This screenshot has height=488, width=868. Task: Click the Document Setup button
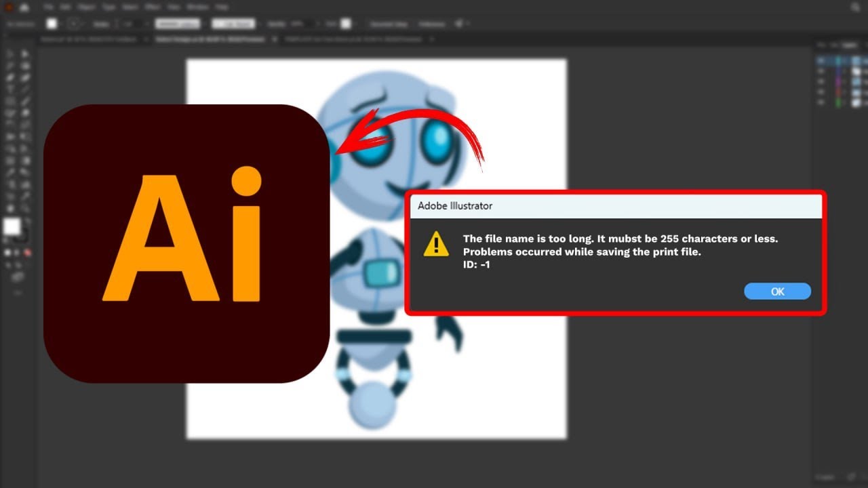389,24
